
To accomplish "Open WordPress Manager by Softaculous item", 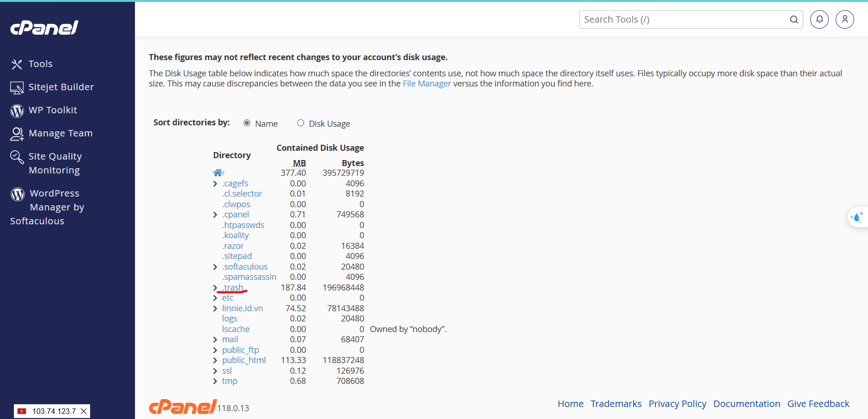I will coord(47,207).
